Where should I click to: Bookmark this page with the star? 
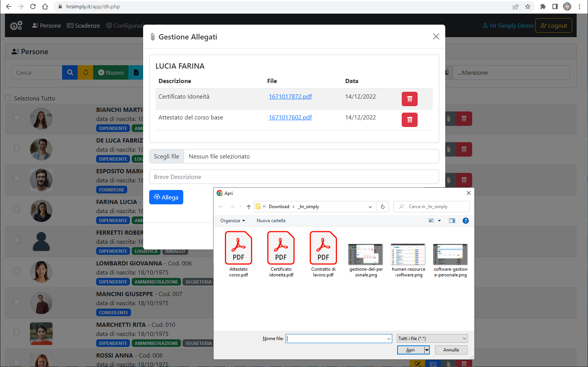[528, 6]
